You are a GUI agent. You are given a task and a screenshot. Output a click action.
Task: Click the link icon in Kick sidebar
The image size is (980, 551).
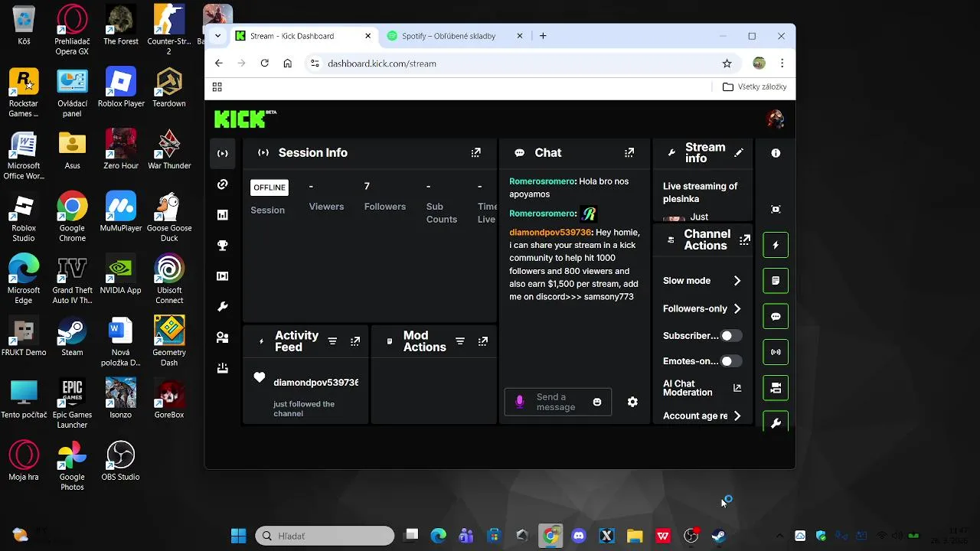click(223, 184)
